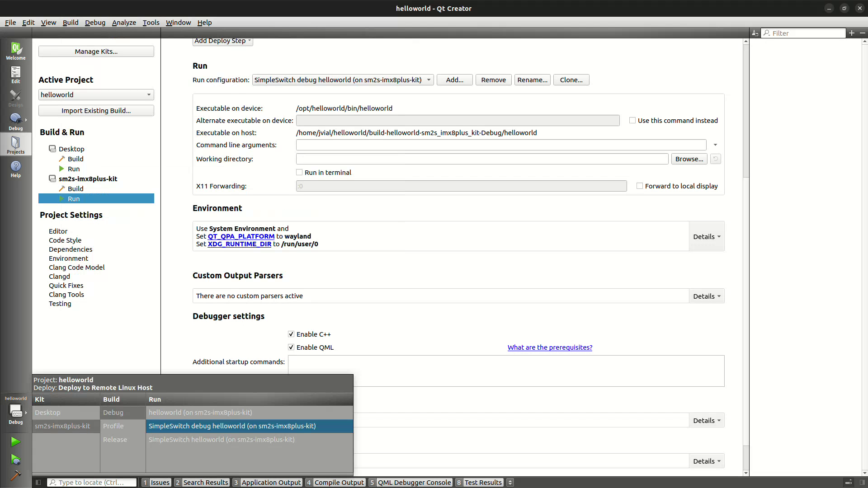
Task: Click the Browse... working directory button
Action: pos(689,159)
